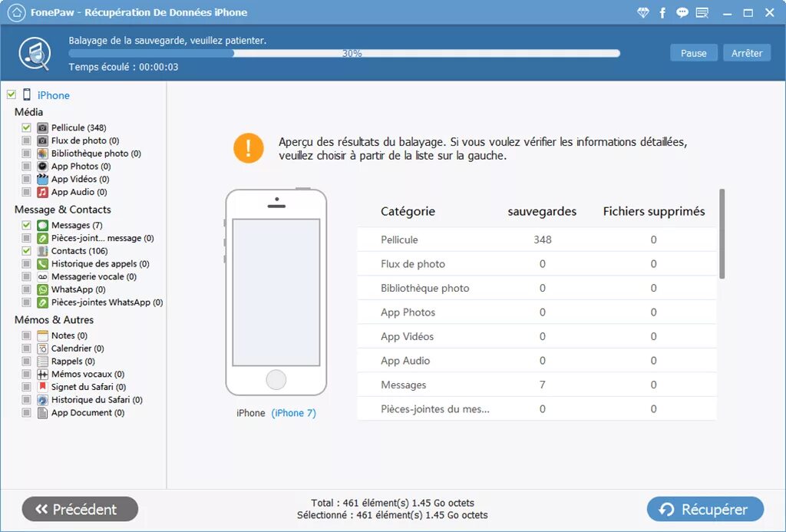The height and width of the screenshot is (532, 786).
Task: Click the Pellicule row value 348
Action: point(543,240)
